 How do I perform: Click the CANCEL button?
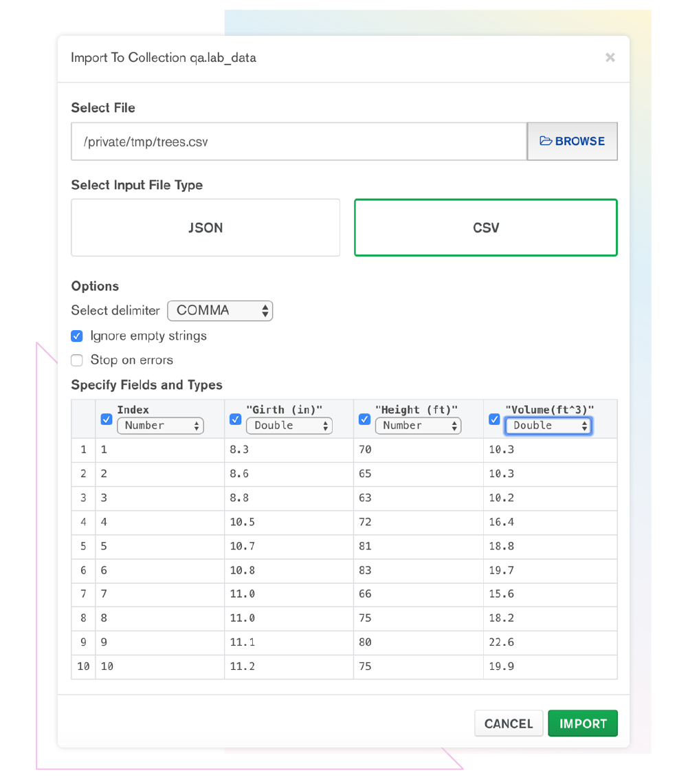point(509,723)
